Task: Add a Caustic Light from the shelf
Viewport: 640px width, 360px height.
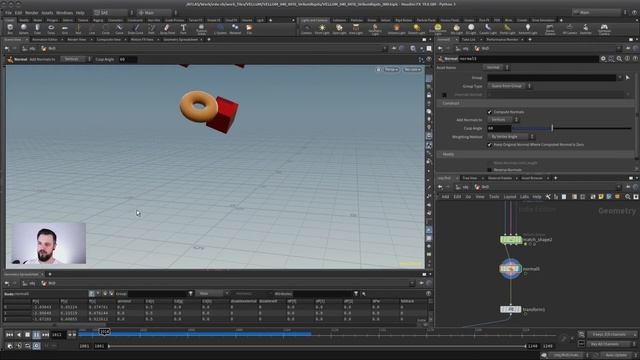Action: click(x=488, y=29)
